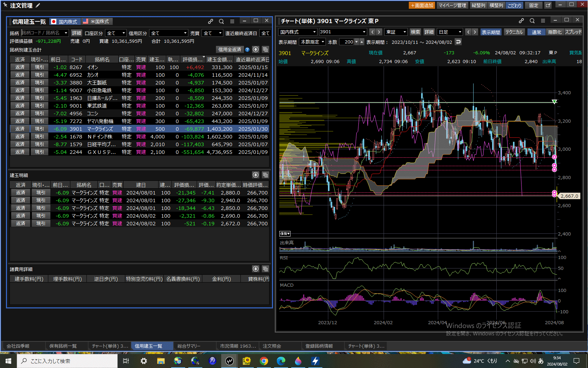Open 銘柄コード/銘柄名 combo box dropdown

click(66, 33)
